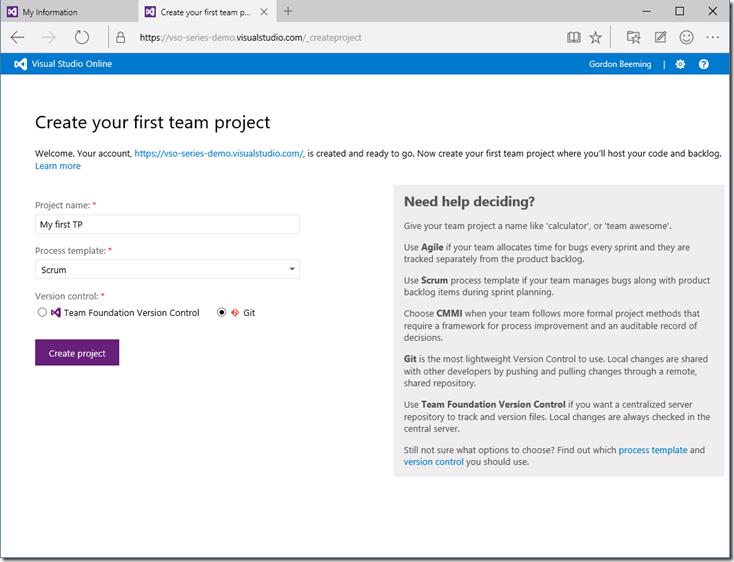This screenshot has width=734, height=562.
Task: Open Reading view book icon
Action: pos(573,37)
